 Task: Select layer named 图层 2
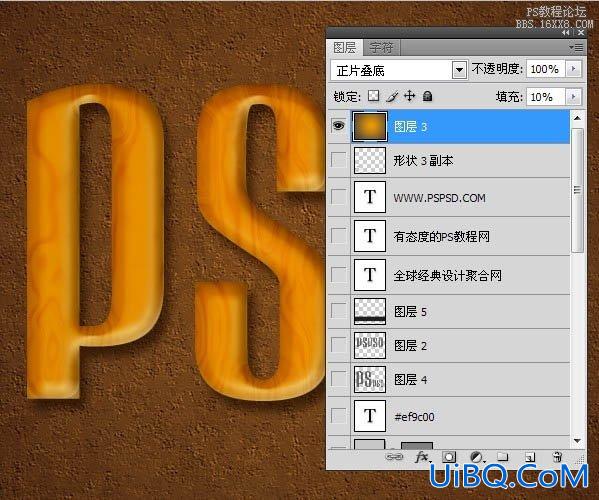point(410,346)
